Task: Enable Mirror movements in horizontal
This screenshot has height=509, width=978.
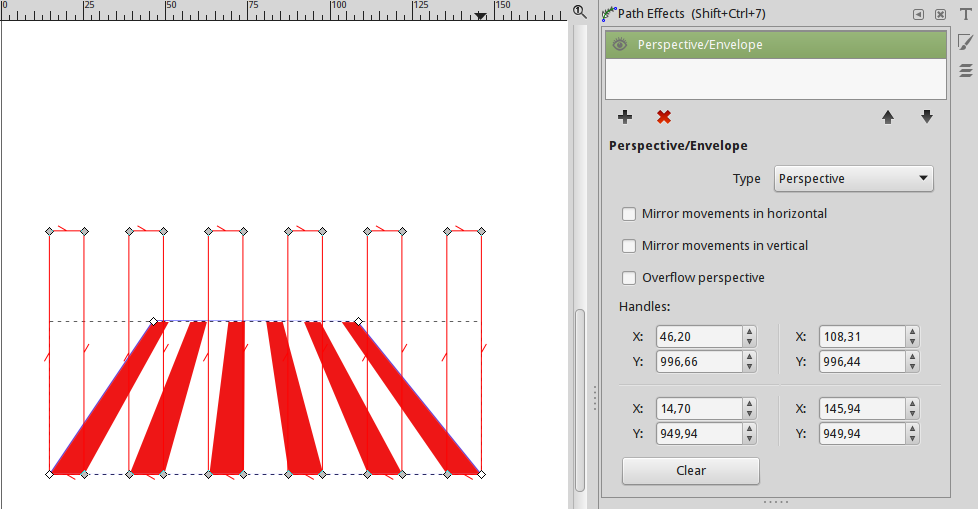Action: click(629, 214)
